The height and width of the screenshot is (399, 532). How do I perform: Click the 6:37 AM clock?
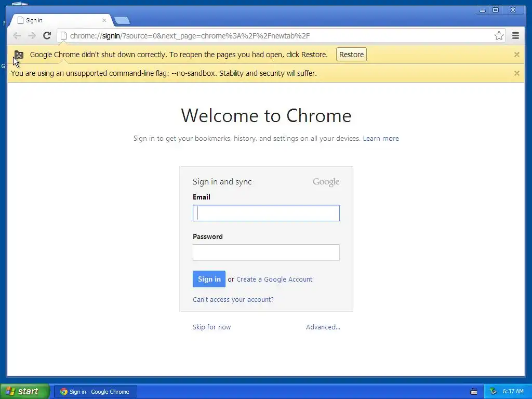pyautogui.click(x=513, y=392)
